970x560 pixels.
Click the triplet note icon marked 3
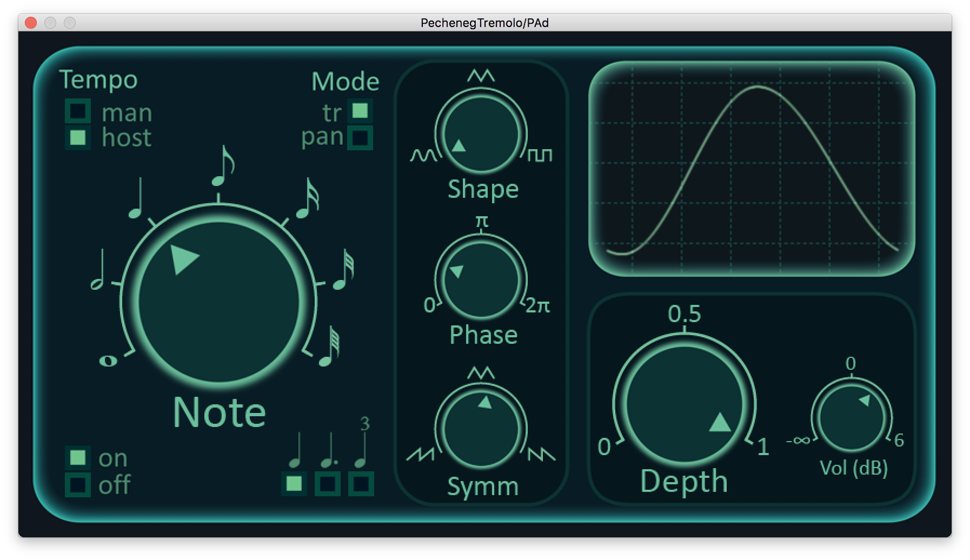[363, 442]
